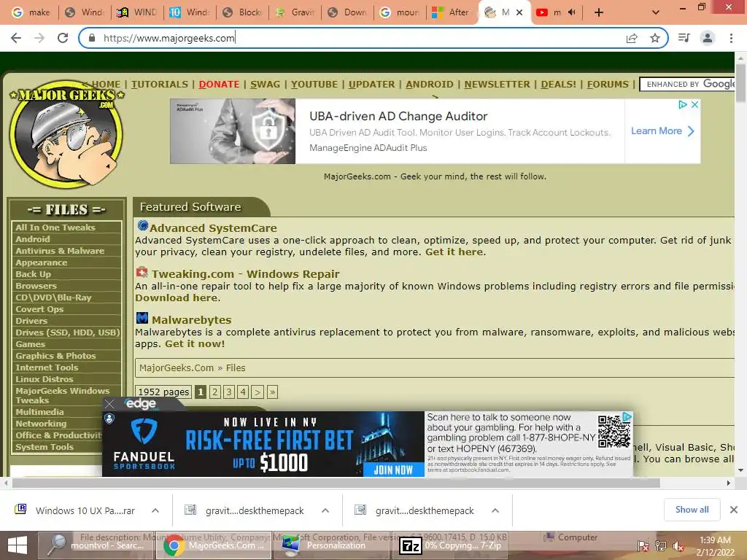Image resolution: width=747 pixels, height=560 pixels.
Task: Go back to previous page
Action: pyautogui.click(x=16, y=38)
